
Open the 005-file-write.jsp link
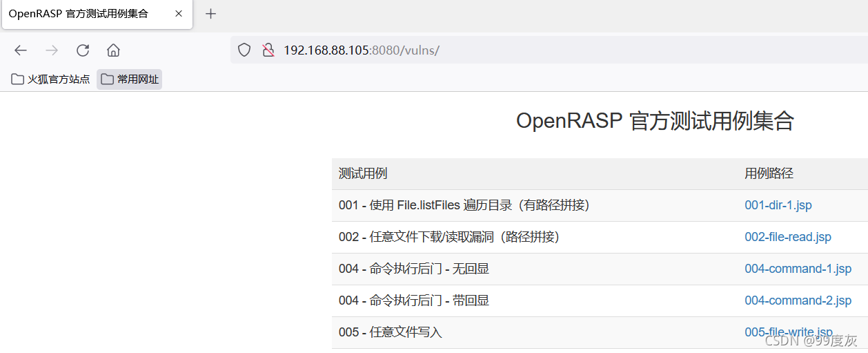pyautogui.click(x=789, y=332)
